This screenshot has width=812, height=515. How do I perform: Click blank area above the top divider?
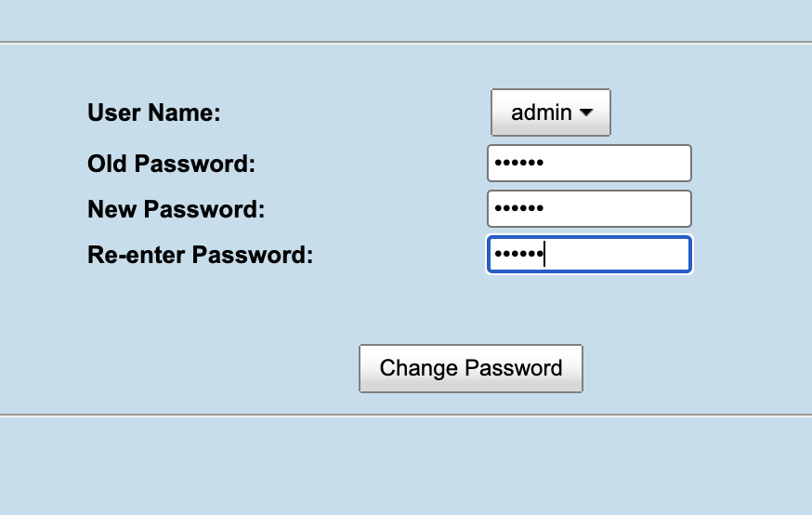tap(406, 19)
